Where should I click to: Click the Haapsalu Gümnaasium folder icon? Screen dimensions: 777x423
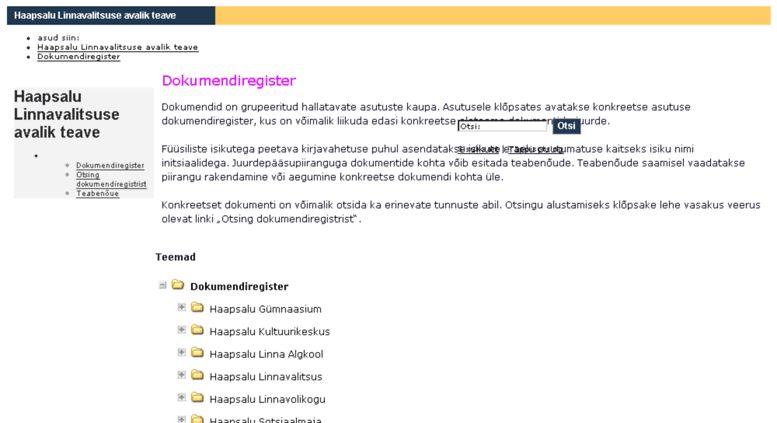point(197,308)
